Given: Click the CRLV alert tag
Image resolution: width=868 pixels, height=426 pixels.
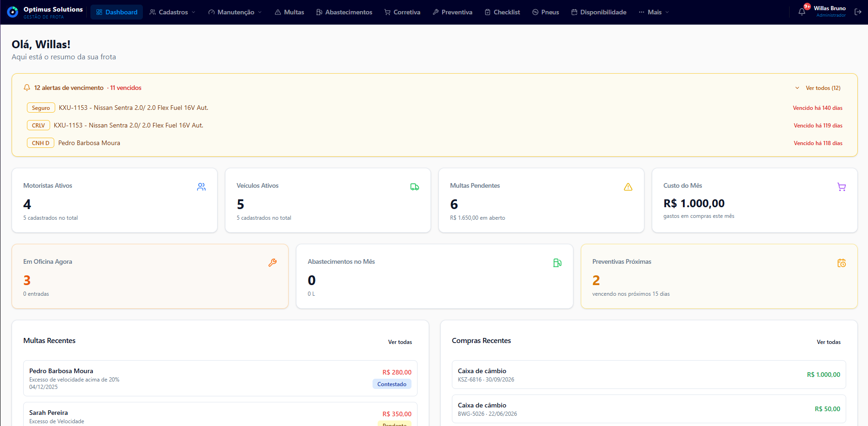Looking at the screenshot, I should point(39,126).
